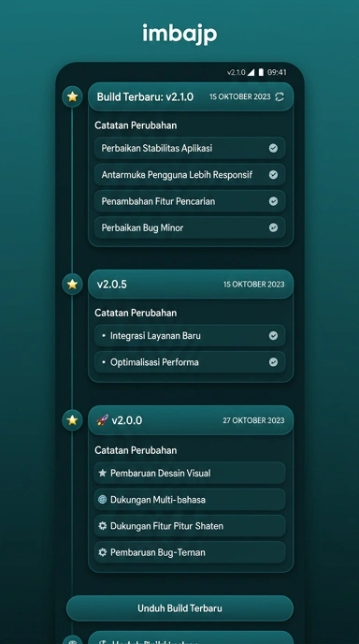Toggle the check for Integrasi Layanan Baru
The height and width of the screenshot is (644, 359).
pos(273,335)
